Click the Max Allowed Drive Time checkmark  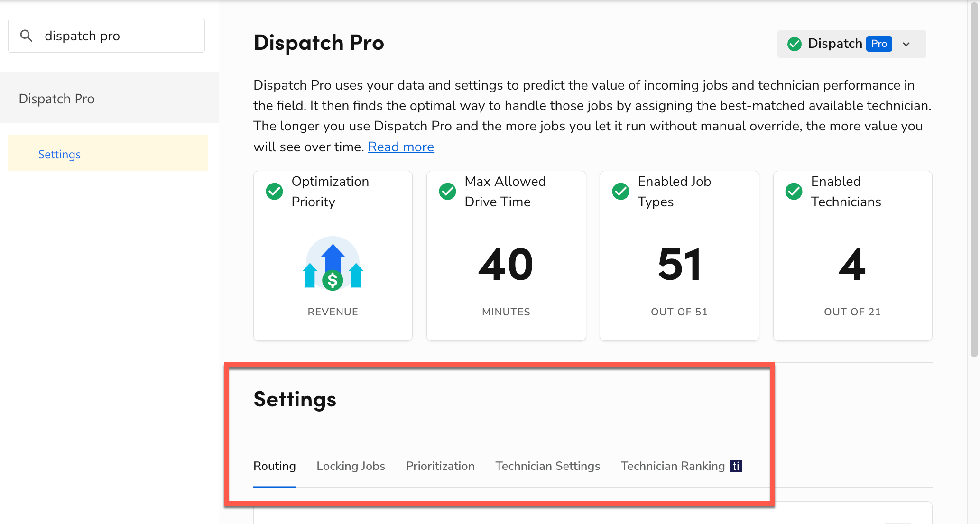click(447, 192)
